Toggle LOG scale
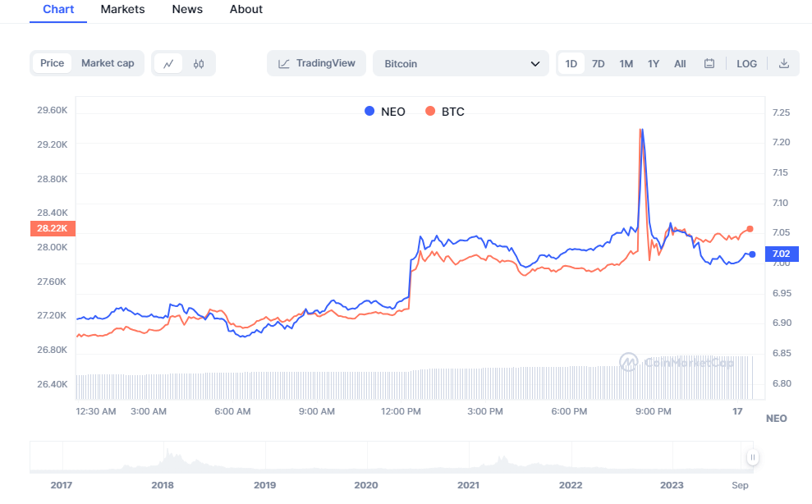 pyautogui.click(x=747, y=64)
